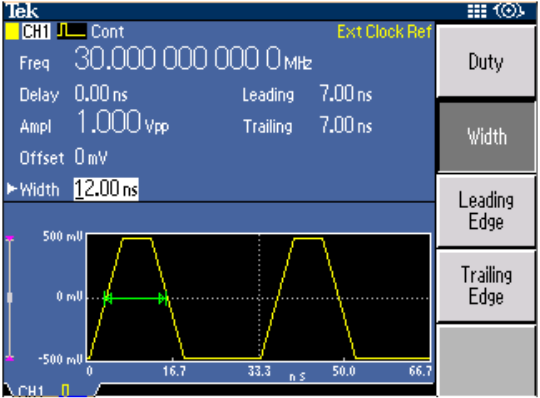The height and width of the screenshot is (398, 540).
Task: Click the 500 mV axis label
Action: pyautogui.click(x=63, y=237)
